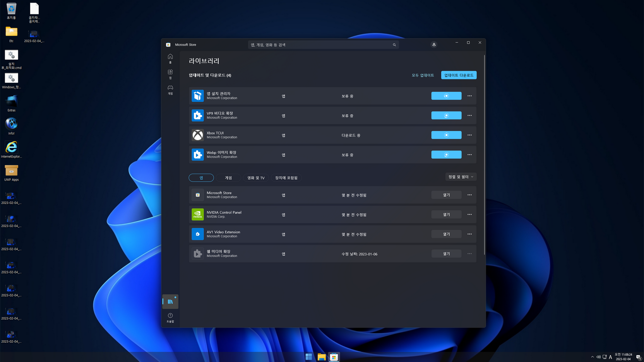Open the Apps section in the sidebar

click(170, 74)
